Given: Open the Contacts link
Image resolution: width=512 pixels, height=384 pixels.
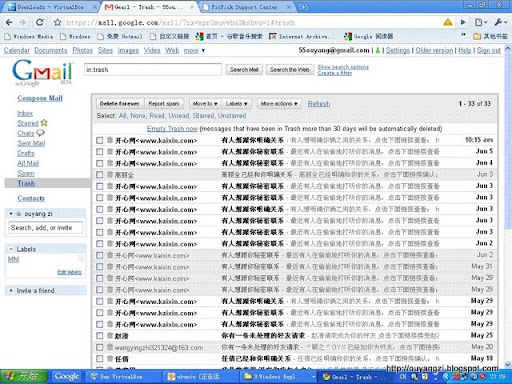Looking at the screenshot, I should (31, 198).
